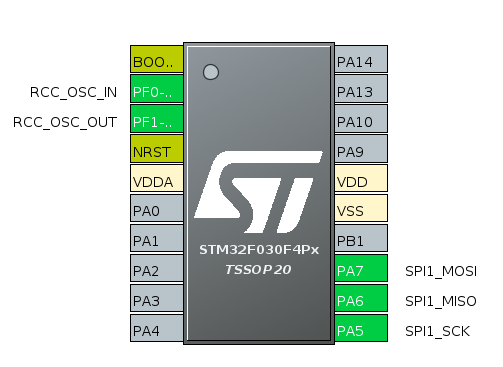The width and height of the screenshot is (503, 367).
Task: Click pin PA4 at bottom left
Action: pos(157,328)
